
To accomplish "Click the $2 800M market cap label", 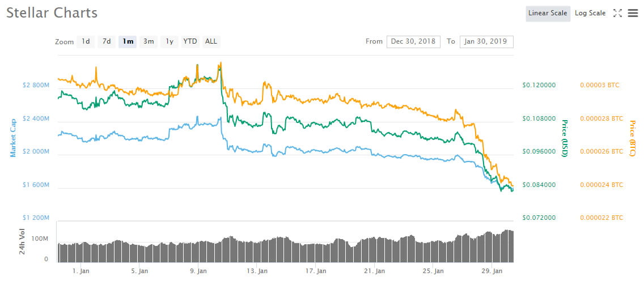I will click(x=35, y=86).
